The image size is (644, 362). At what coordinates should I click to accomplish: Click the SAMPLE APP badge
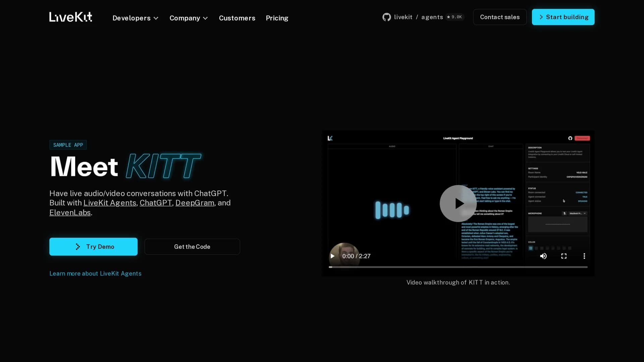68,145
